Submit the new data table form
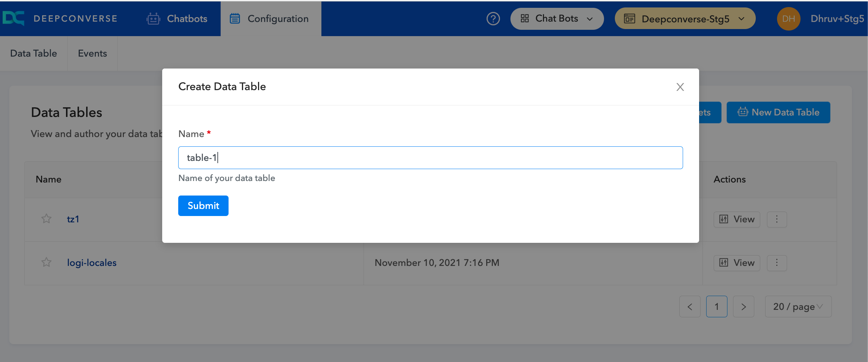Viewport: 868px width, 362px height. pos(203,206)
